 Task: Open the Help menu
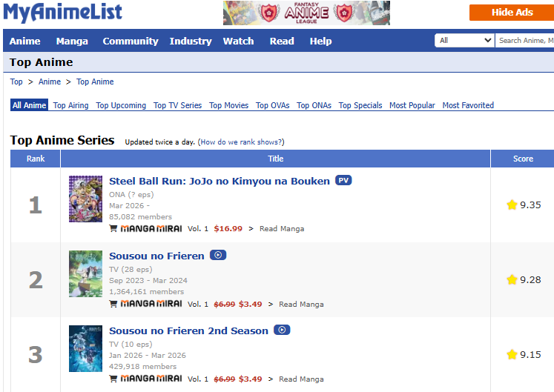pyautogui.click(x=321, y=41)
